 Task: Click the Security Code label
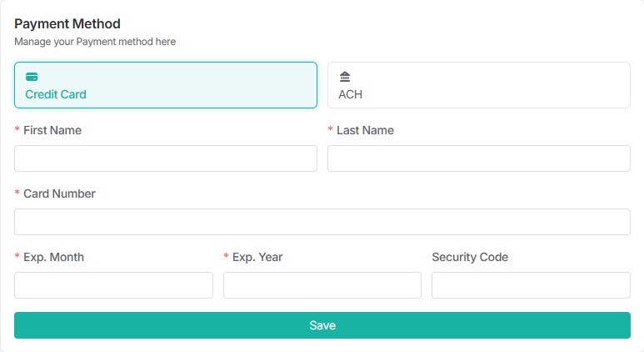[x=470, y=257]
